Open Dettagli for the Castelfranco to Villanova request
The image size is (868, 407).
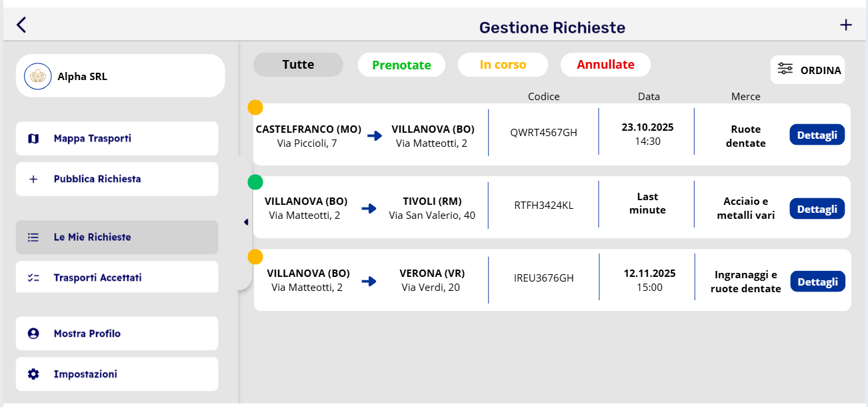tap(817, 135)
